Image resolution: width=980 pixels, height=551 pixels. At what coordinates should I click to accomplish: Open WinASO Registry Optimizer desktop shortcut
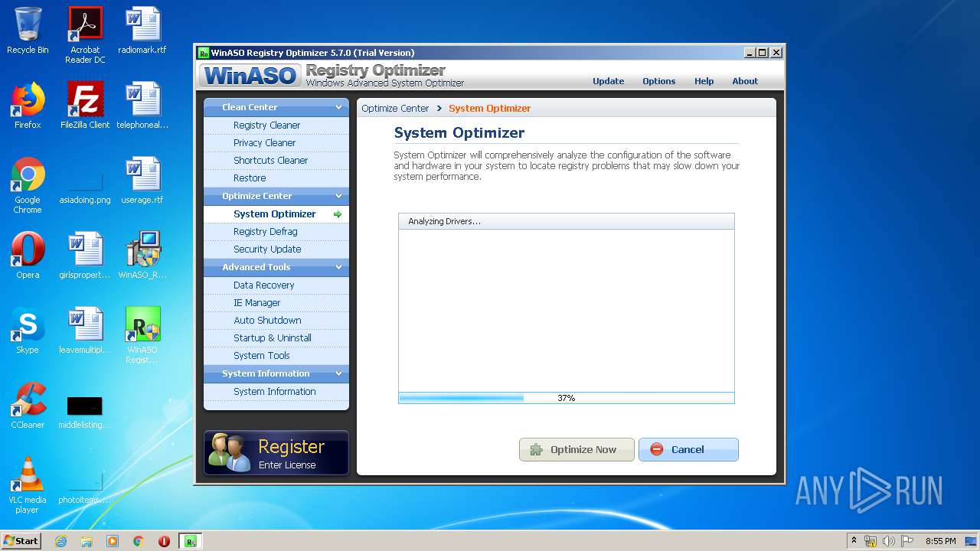coord(142,335)
